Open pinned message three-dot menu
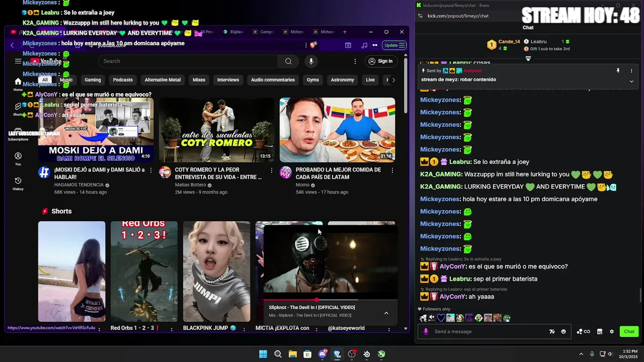 click(631, 71)
